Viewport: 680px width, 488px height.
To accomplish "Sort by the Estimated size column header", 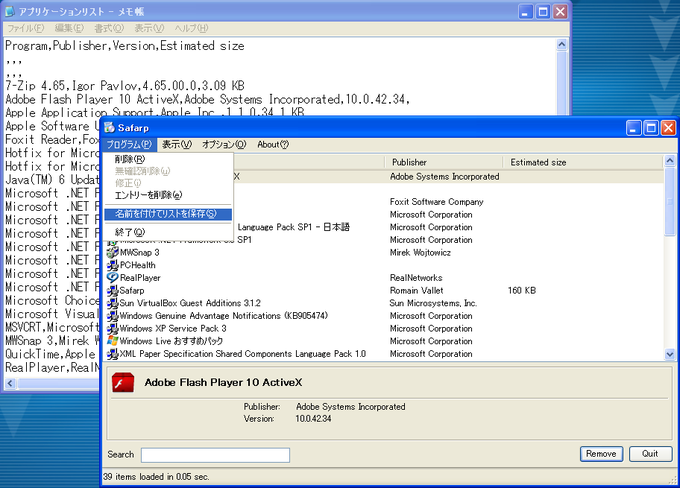I will [583, 162].
